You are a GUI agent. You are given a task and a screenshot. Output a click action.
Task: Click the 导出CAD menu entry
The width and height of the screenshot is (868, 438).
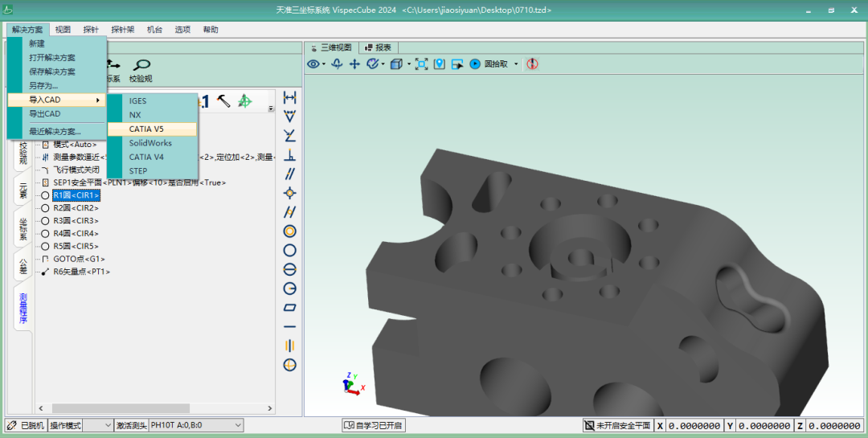(x=45, y=114)
